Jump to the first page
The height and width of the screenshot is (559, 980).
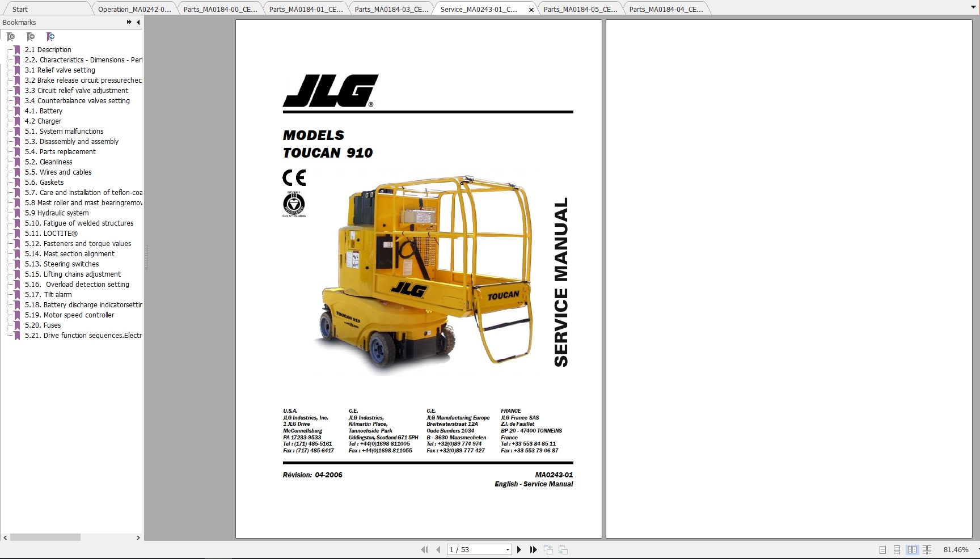424,549
